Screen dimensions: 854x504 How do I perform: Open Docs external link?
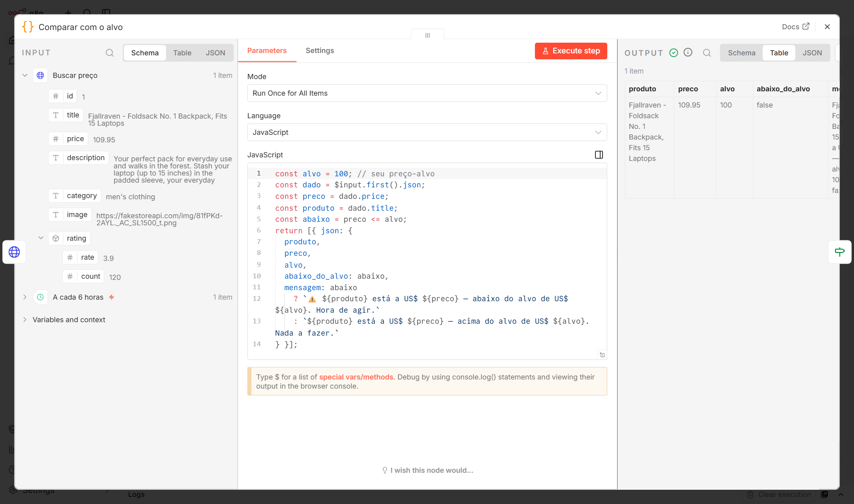click(x=795, y=26)
